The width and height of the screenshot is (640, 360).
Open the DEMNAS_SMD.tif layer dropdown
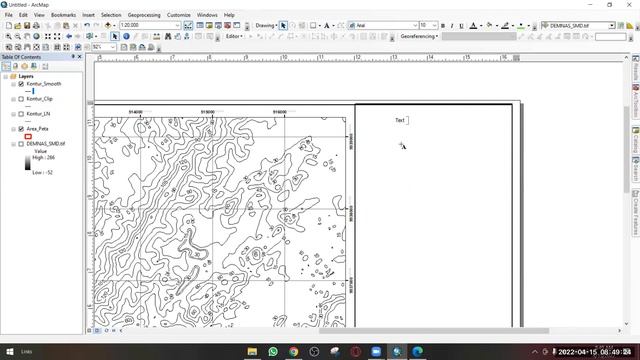point(611,26)
